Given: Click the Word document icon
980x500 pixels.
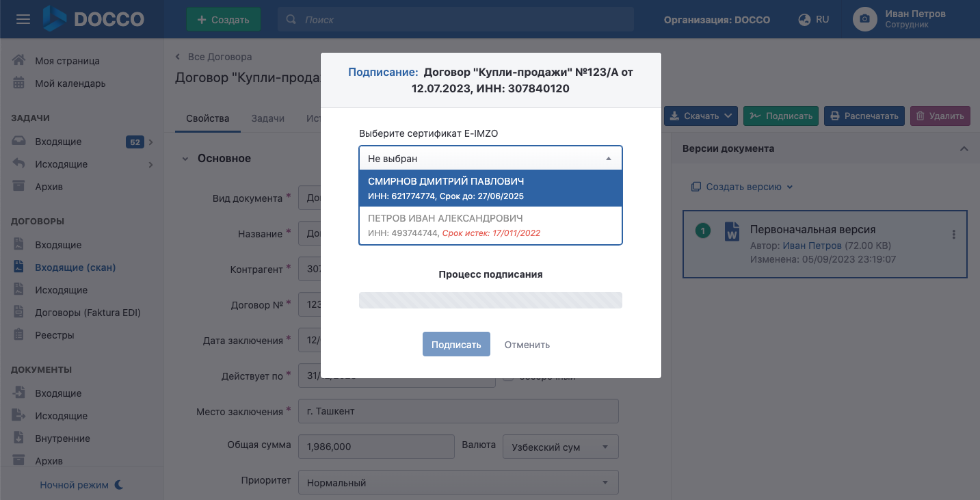Looking at the screenshot, I should coord(732,231).
